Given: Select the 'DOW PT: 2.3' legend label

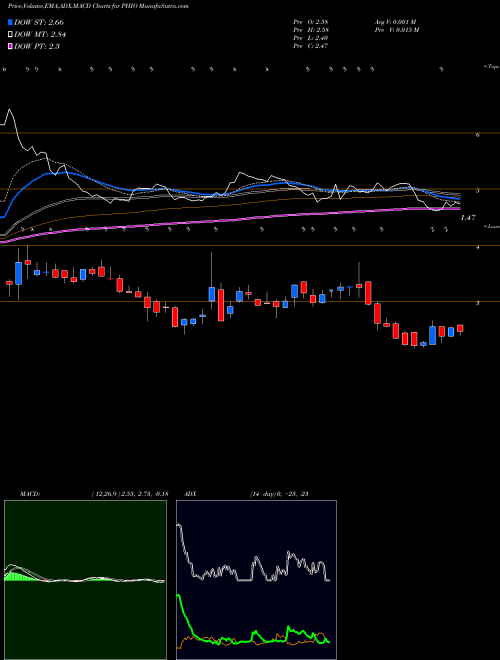Looking at the screenshot, I should 37,46.
